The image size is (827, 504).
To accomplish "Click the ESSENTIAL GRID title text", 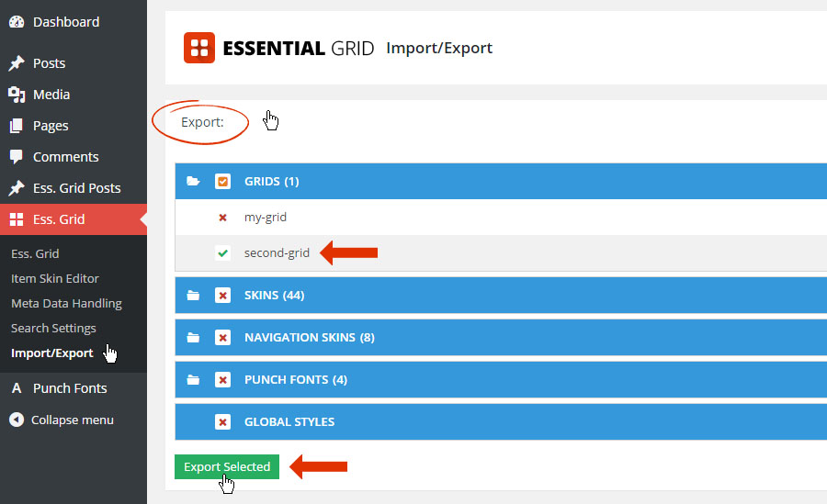I will (x=299, y=48).
